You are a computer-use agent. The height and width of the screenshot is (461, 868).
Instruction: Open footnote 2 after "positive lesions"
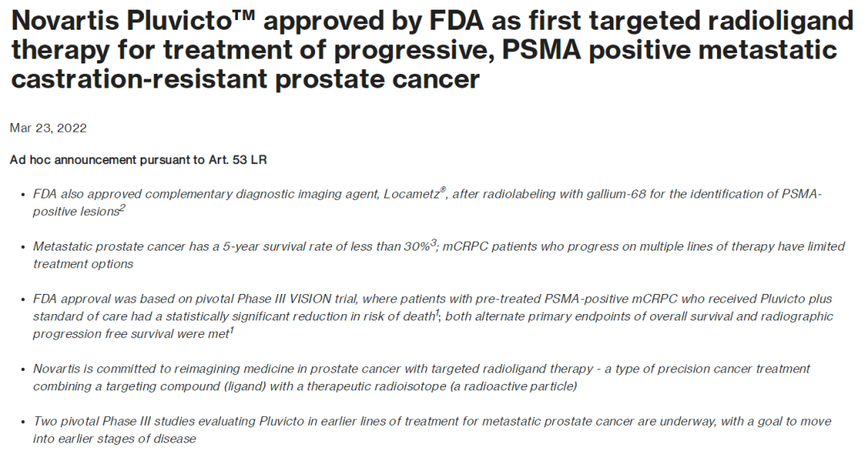tap(122, 208)
